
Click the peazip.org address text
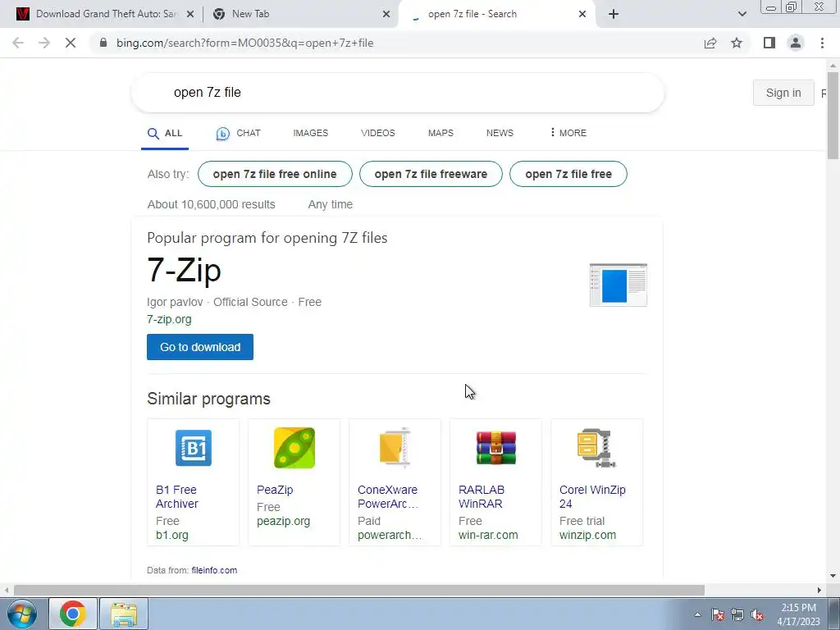(x=283, y=521)
